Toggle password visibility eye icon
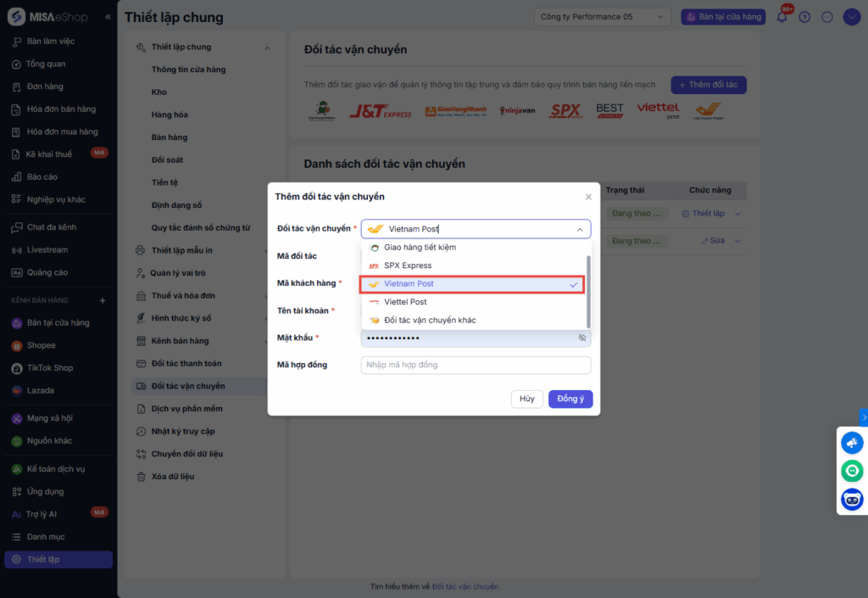The height and width of the screenshot is (598, 868). (x=581, y=338)
